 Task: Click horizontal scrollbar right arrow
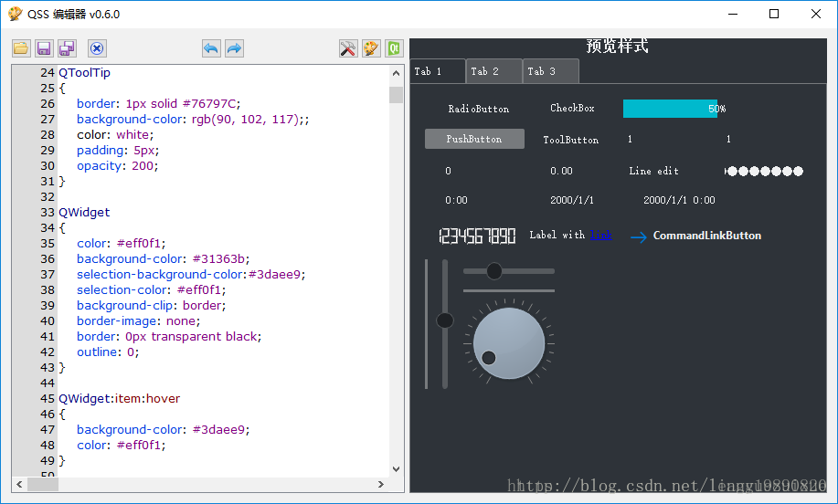[x=381, y=484]
